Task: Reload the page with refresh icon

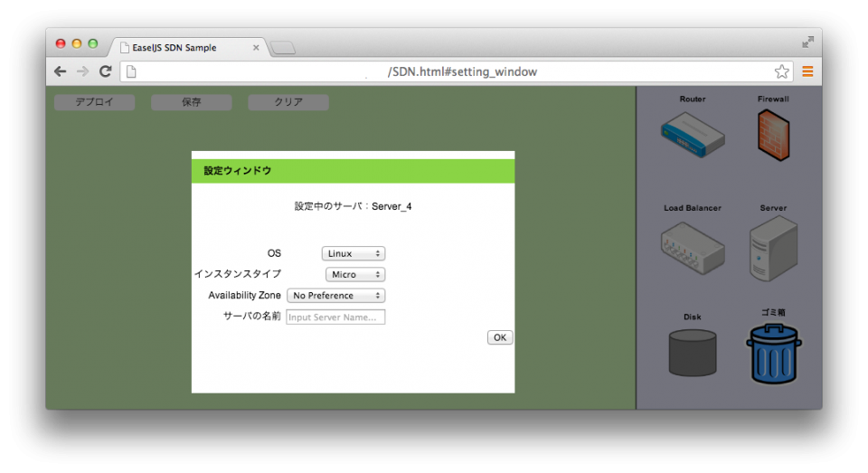Action: click(105, 71)
